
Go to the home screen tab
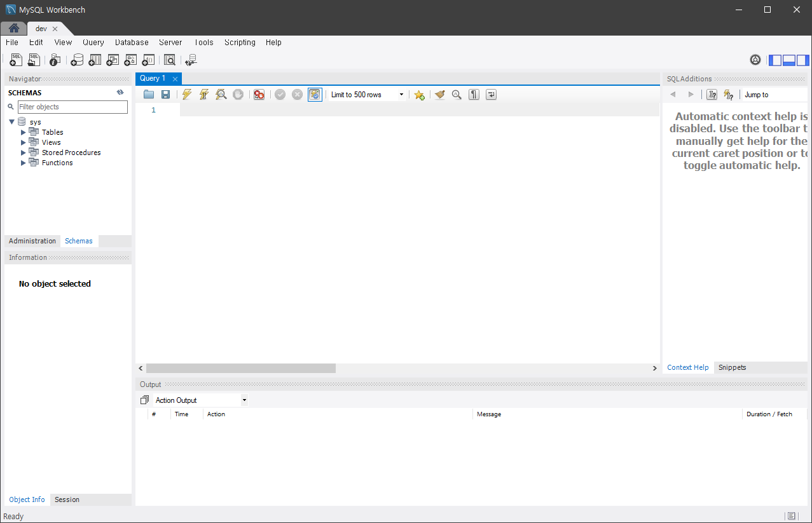13,29
